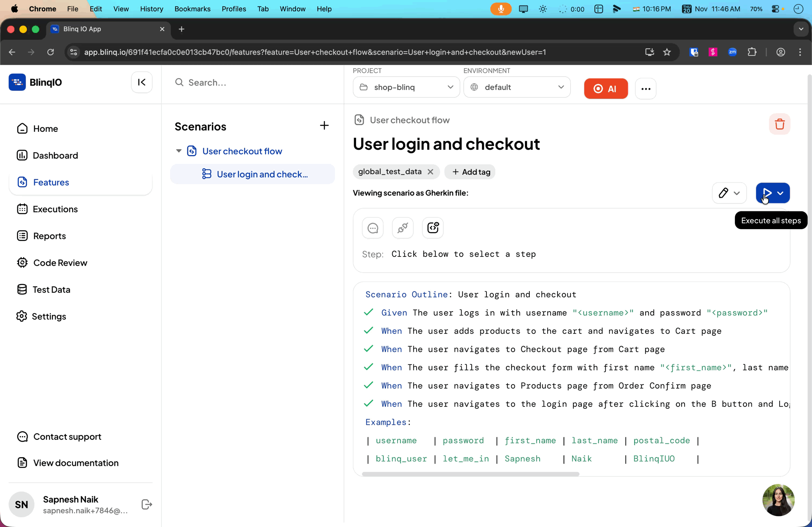This screenshot has height=527, width=812.
Task: Open Bookmarks menu in Chrome menu bar
Action: (x=192, y=9)
